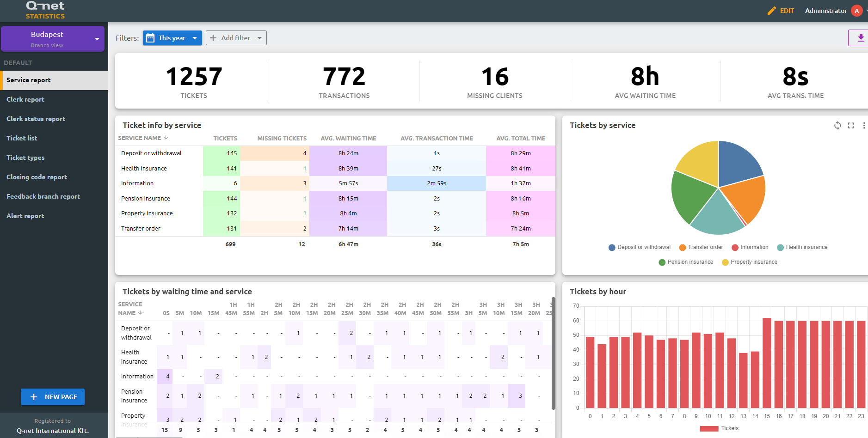Select Pension insurance row in Ticket info
Image resolution: width=868 pixels, height=438 pixels.
pyautogui.click(x=335, y=198)
